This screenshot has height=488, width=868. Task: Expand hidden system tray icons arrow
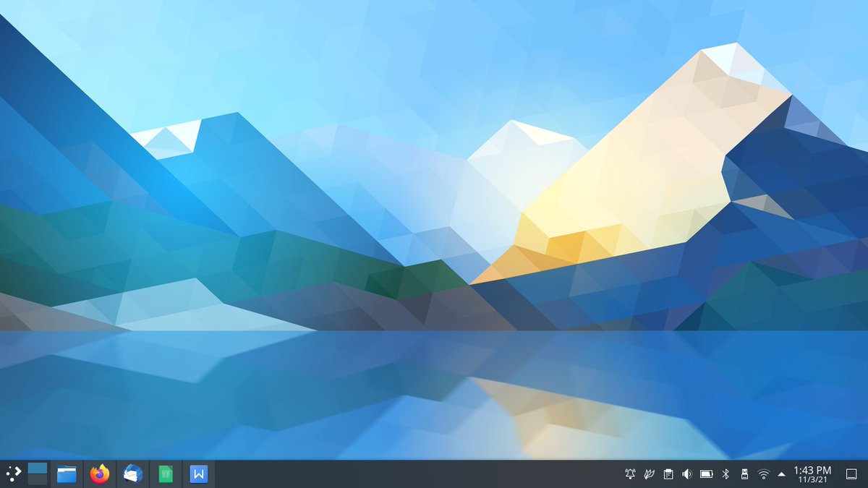coord(781,474)
